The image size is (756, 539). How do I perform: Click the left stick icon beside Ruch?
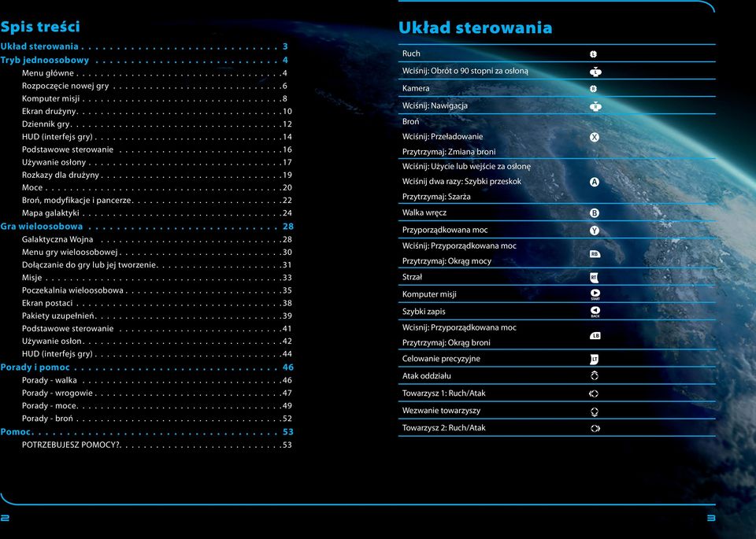594,54
